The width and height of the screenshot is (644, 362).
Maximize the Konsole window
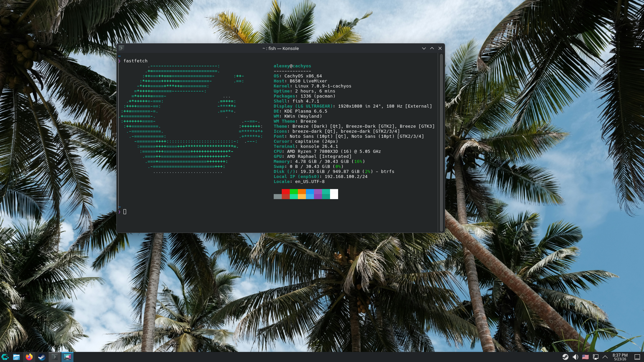coord(432,48)
